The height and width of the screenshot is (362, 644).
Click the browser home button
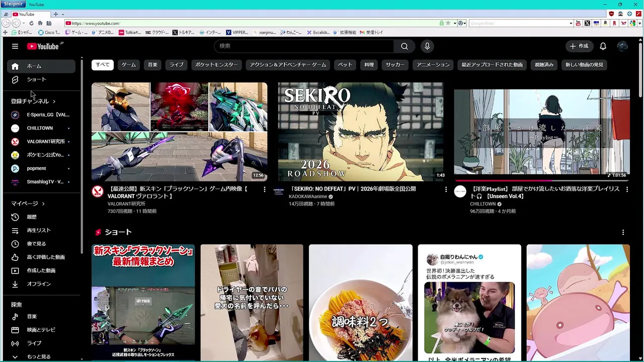40,23
